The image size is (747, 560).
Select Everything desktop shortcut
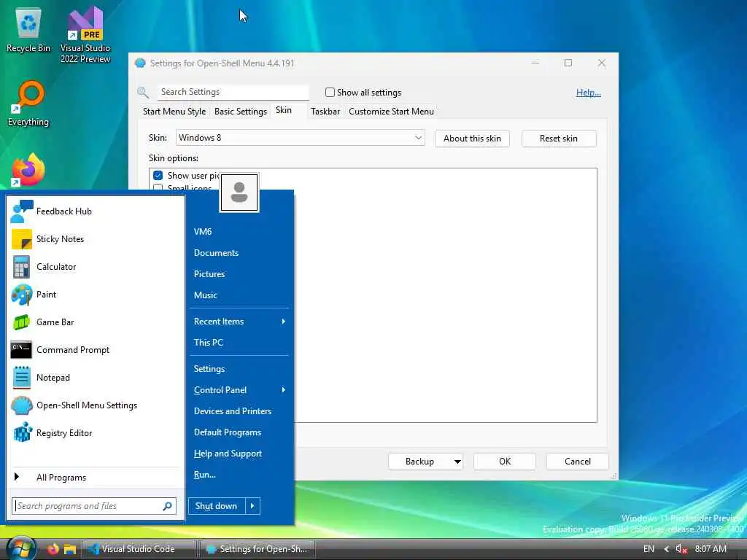click(28, 104)
